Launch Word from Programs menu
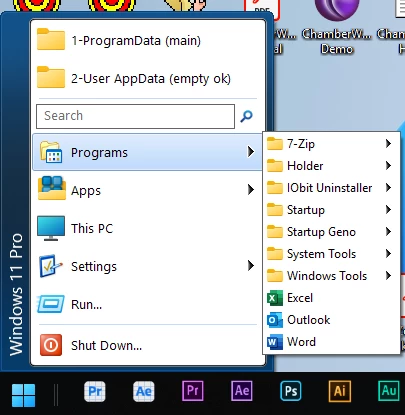 (x=331, y=342)
